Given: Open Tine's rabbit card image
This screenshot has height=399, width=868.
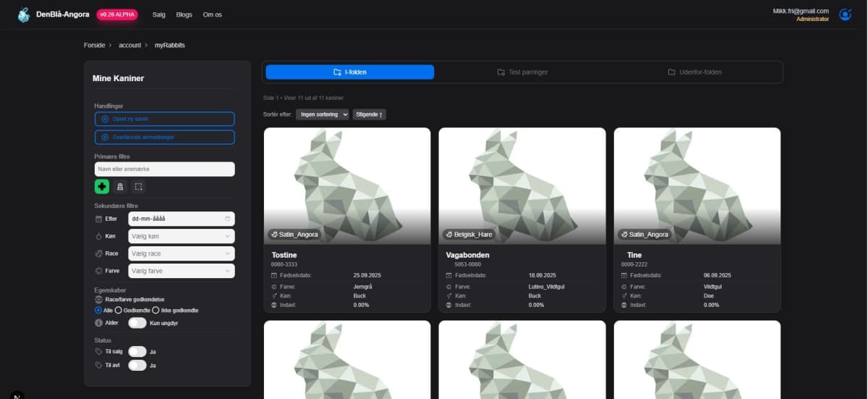Looking at the screenshot, I should tap(697, 186).
